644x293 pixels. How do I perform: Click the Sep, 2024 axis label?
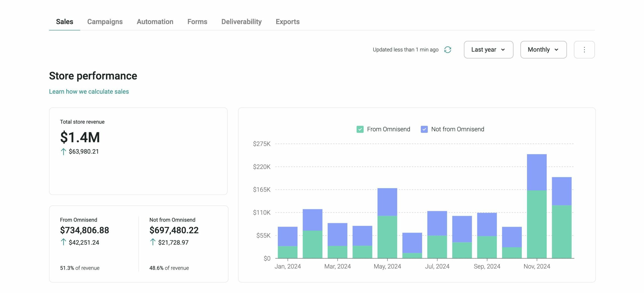click(x=487, y=266)
